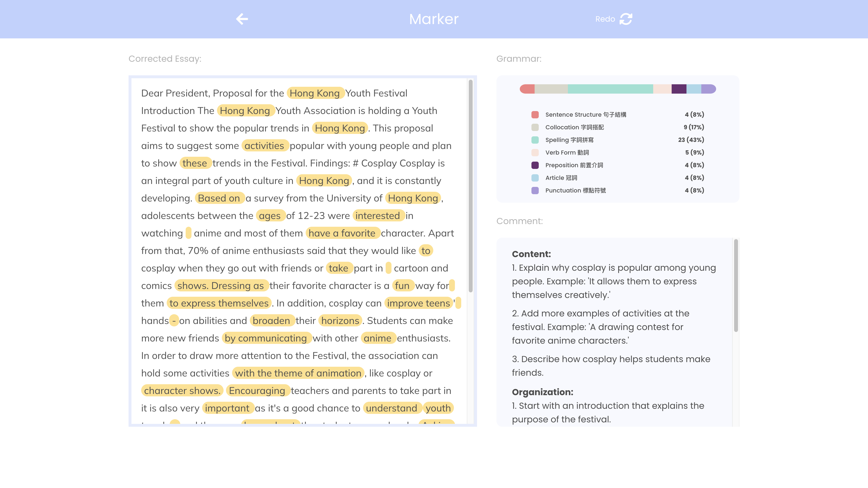Click highlighted phrase 'to express themselves'
868x488 pixels.
[219, 303]
